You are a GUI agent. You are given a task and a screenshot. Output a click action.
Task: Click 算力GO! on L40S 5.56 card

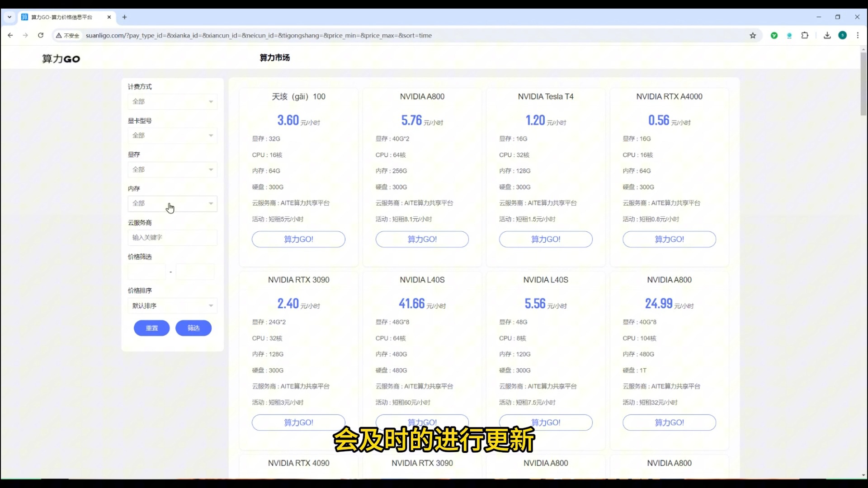[x=546, y=422]
